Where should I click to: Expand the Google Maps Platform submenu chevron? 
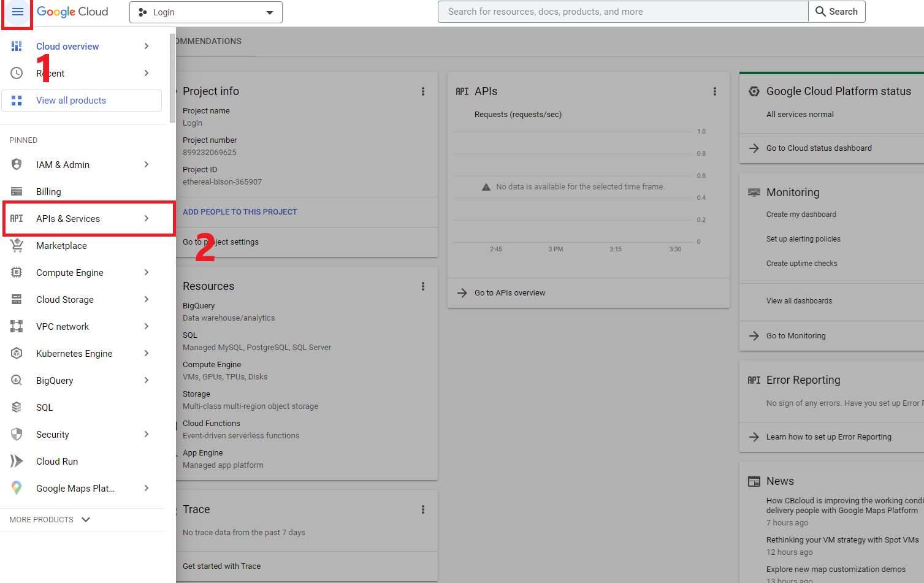tap(146, 488)
